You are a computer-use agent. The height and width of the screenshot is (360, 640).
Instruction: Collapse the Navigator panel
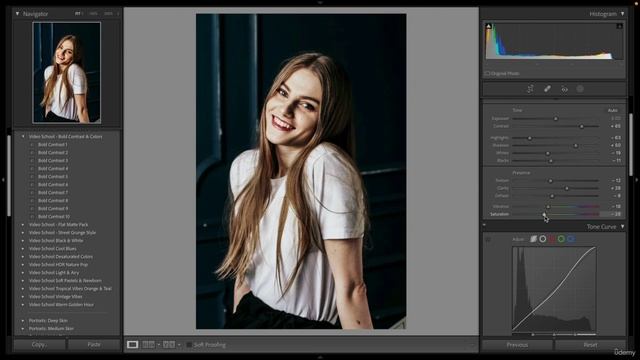pos(17,13)
